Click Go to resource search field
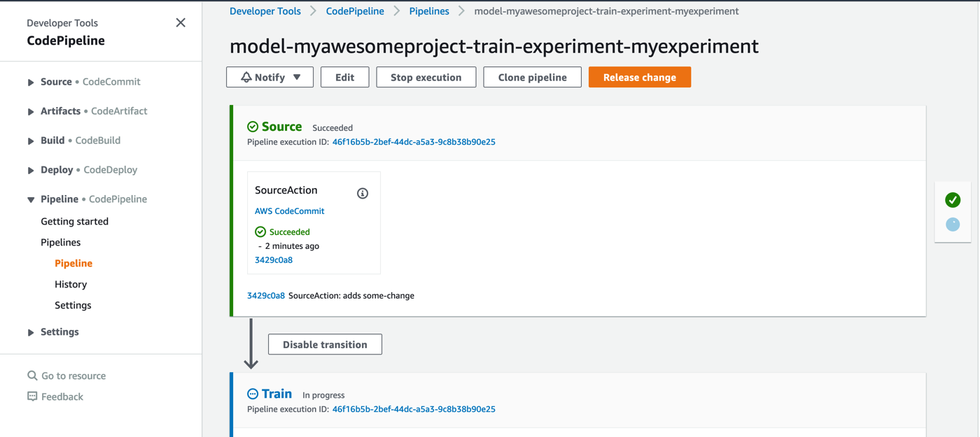Screen dimensions: 980x437 [x=73, y=376]
